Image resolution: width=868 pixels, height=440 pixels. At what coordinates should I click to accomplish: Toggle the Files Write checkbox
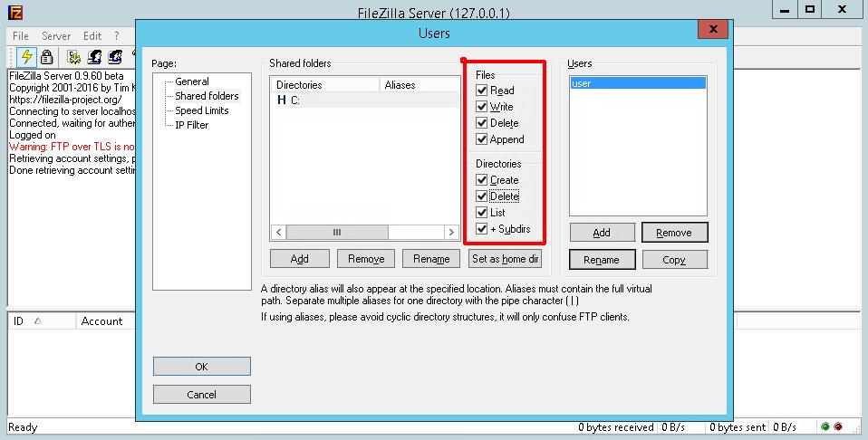(x=482, y=106)
